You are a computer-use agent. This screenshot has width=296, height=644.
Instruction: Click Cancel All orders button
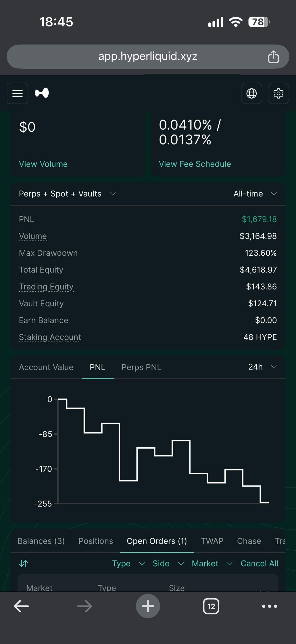[x=259, y=563]
